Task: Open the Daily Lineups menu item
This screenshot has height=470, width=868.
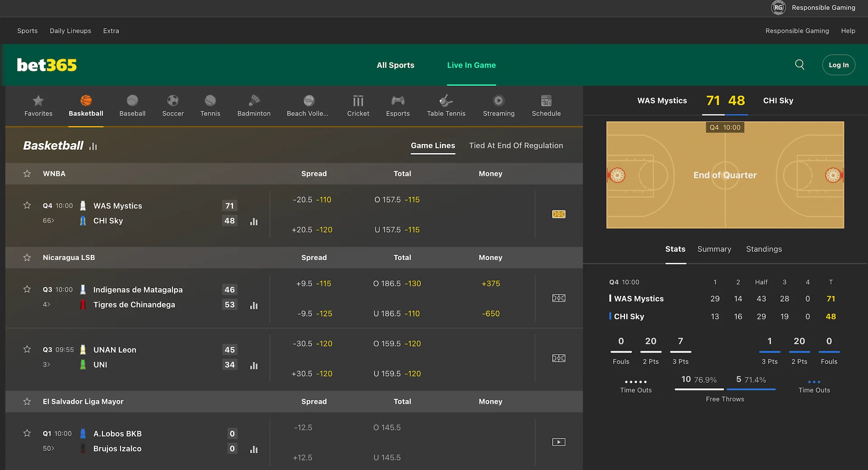Action: point(71,31)
